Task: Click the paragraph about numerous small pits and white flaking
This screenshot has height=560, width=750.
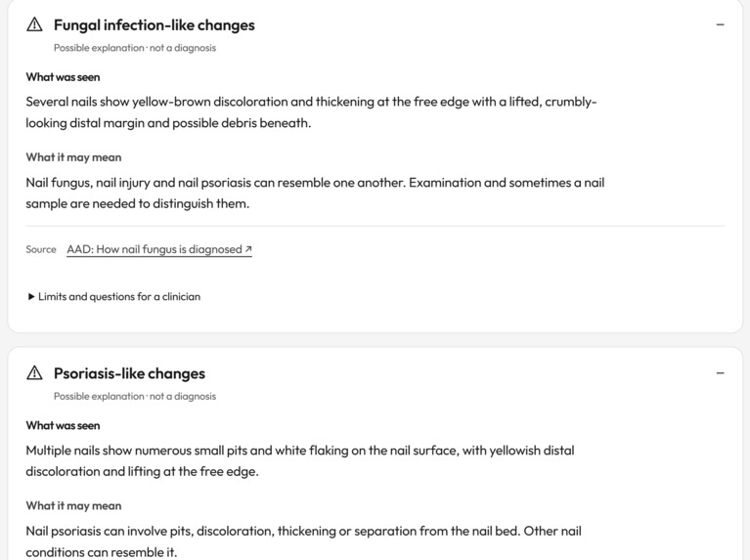Action: coord(300,461)
